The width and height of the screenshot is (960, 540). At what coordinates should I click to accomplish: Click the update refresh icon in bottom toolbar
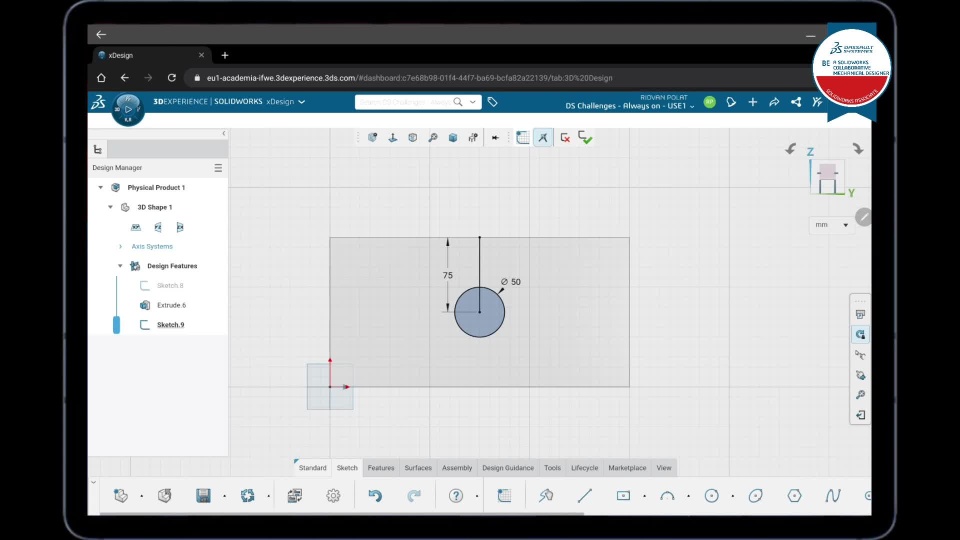pyautogui.click(x=247, y=495)
